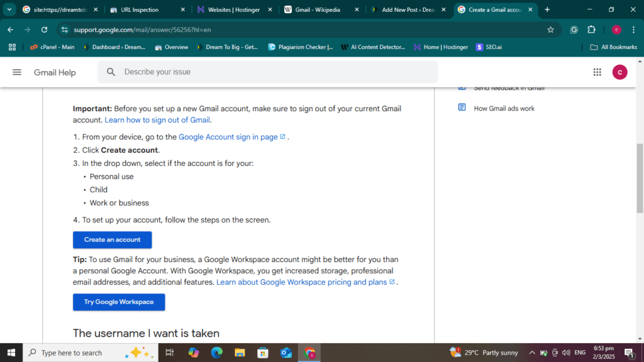Image resolution: width=644 pixels, height=362 pixels.
Task: Open the Gmail Help hamburger menu
Action: (17, 72)
